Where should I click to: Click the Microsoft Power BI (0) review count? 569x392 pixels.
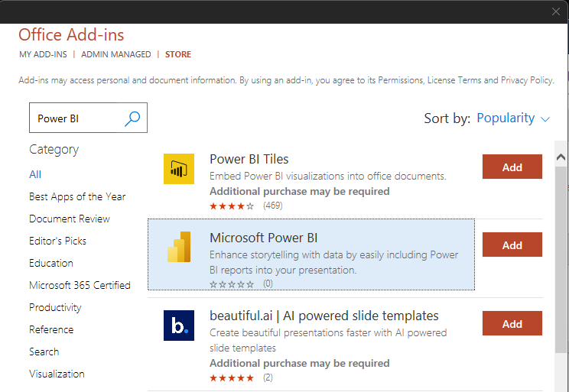pyautogui.click(x=268, y=283)
